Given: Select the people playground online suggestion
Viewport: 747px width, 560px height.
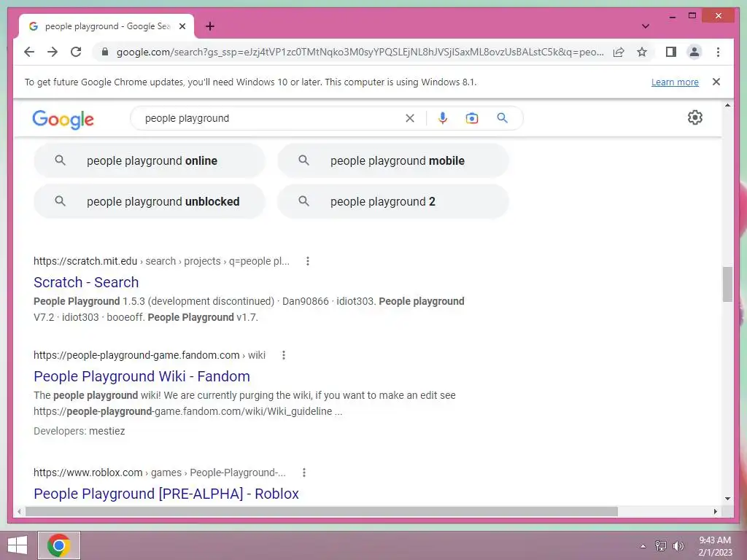Looking at the screenshot, I should pos(149,161).
